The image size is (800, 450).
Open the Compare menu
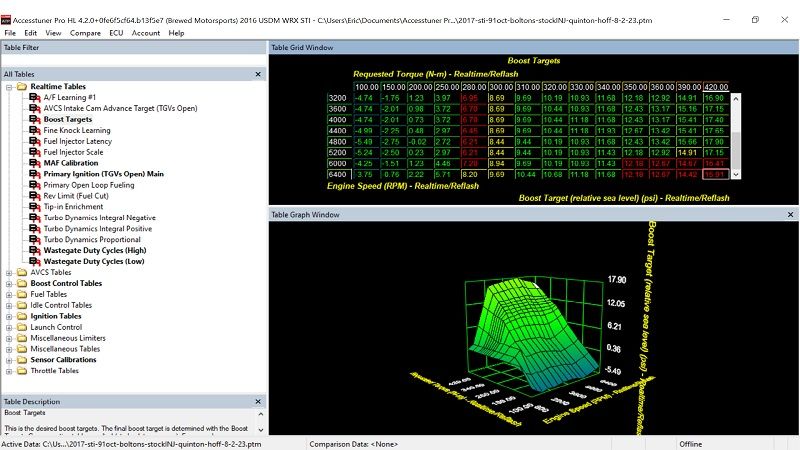[85, 33]
